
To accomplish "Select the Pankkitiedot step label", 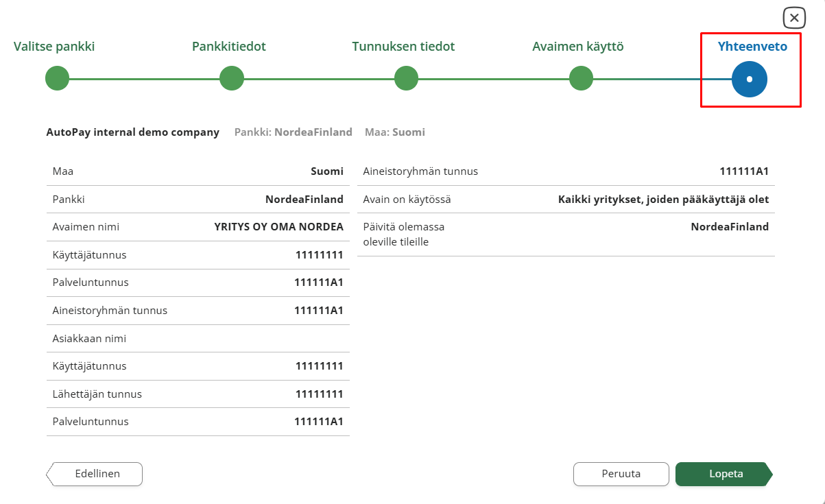I will (228, 47).
